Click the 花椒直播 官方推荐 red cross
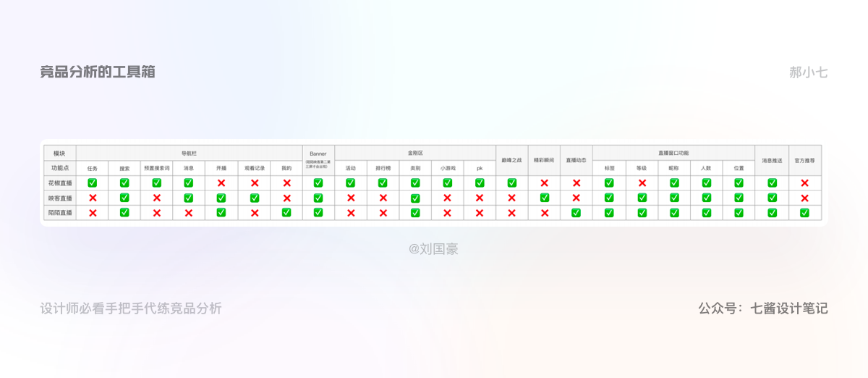The image size is (868, 378). pos(804,183)
